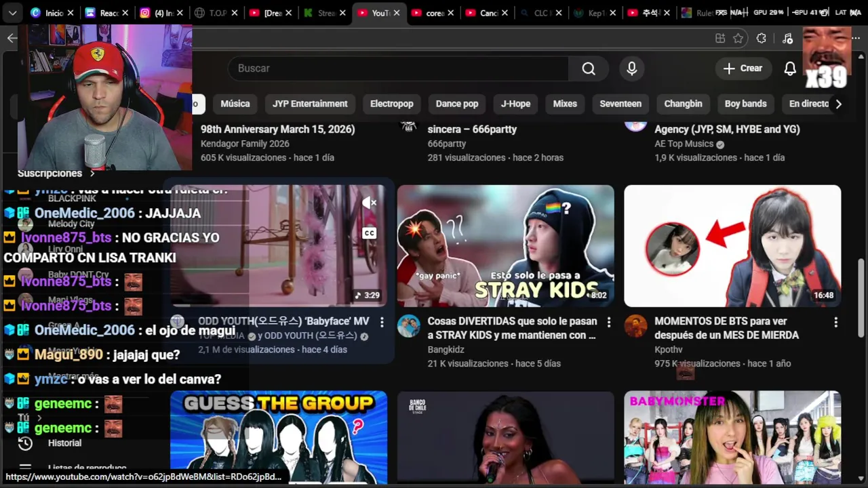868x488 pixels.
Task: Open the Banco de Chile stage thumbnail
Action: tap(505, 436)
